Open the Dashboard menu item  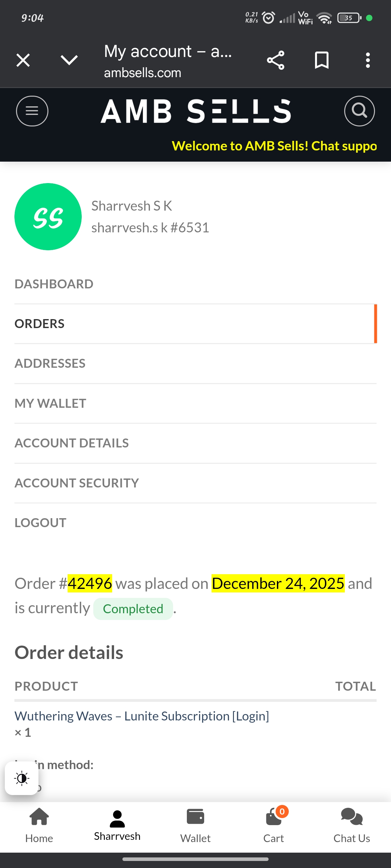(x=54, y=284)
